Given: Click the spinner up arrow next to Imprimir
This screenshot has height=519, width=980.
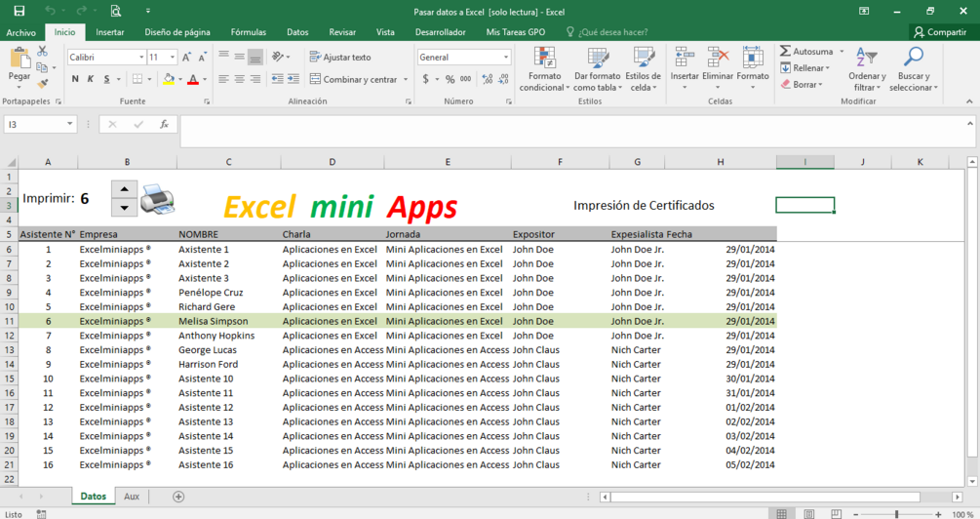Looking at the screenshot, I should tap(125, 189).
